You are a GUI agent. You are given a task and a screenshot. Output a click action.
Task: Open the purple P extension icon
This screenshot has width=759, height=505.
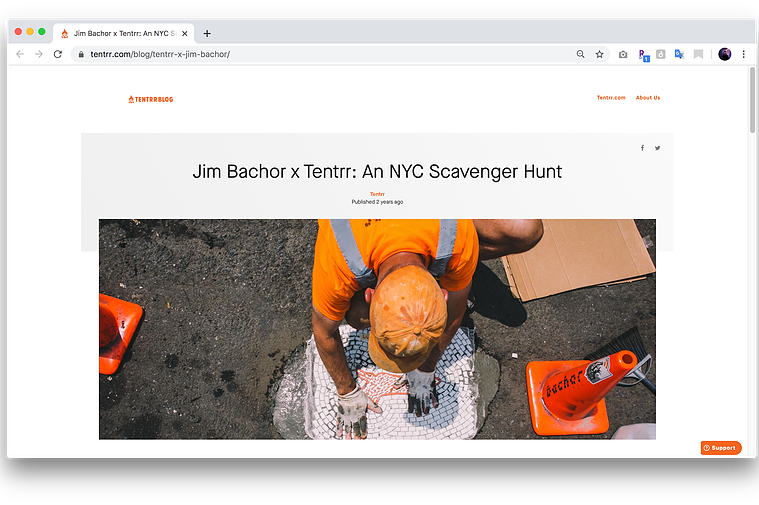[643, 55]
